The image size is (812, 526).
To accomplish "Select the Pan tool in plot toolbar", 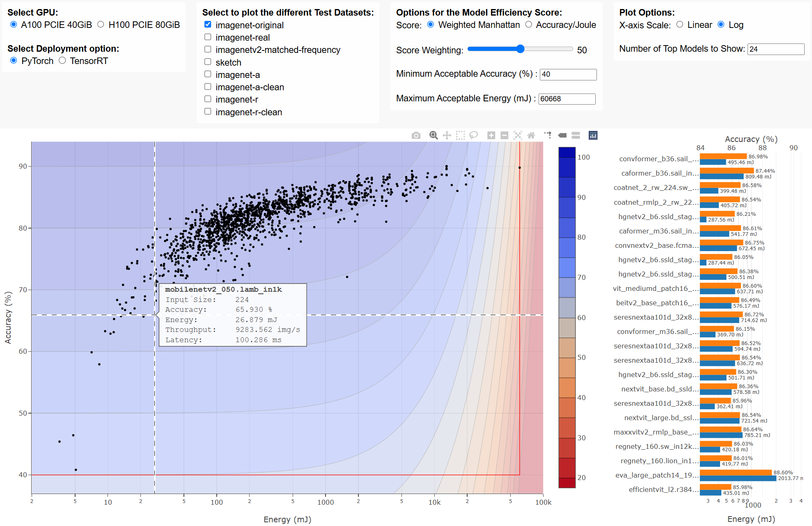I will click(447, 135).
